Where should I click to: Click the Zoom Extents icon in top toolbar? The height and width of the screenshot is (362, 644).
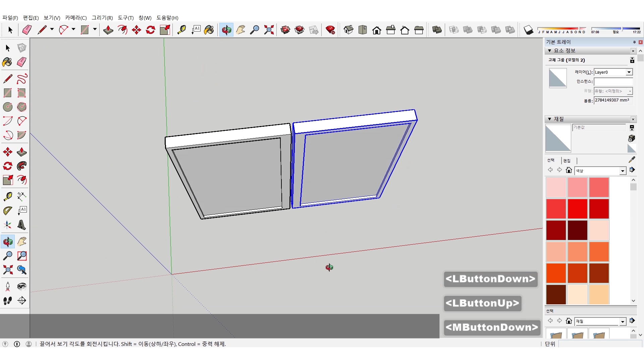(269, 30)
